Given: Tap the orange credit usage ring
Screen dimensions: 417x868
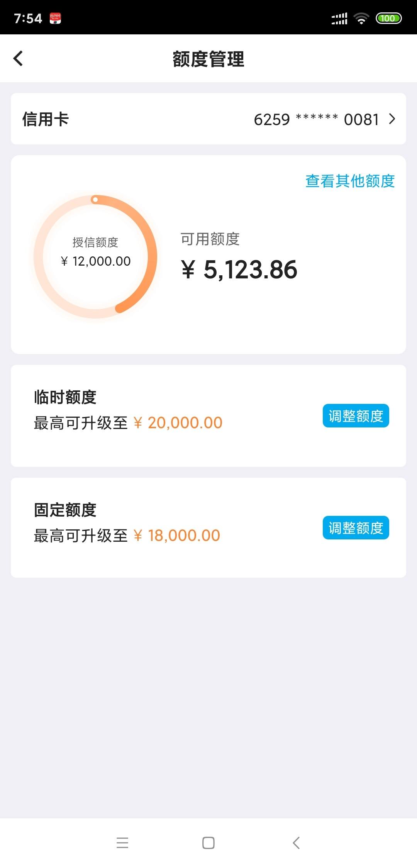Looking at the screenshot, I should point(95,257).
